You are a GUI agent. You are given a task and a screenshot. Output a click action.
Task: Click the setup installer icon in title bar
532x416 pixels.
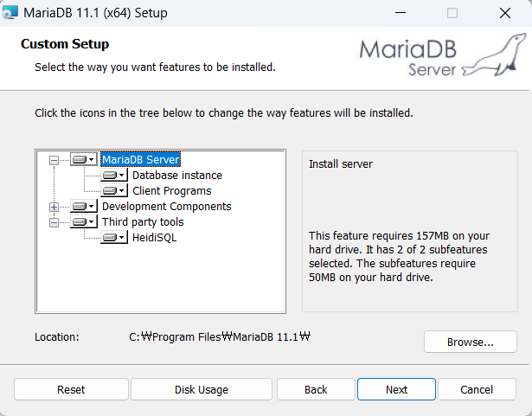click(10, 13)
